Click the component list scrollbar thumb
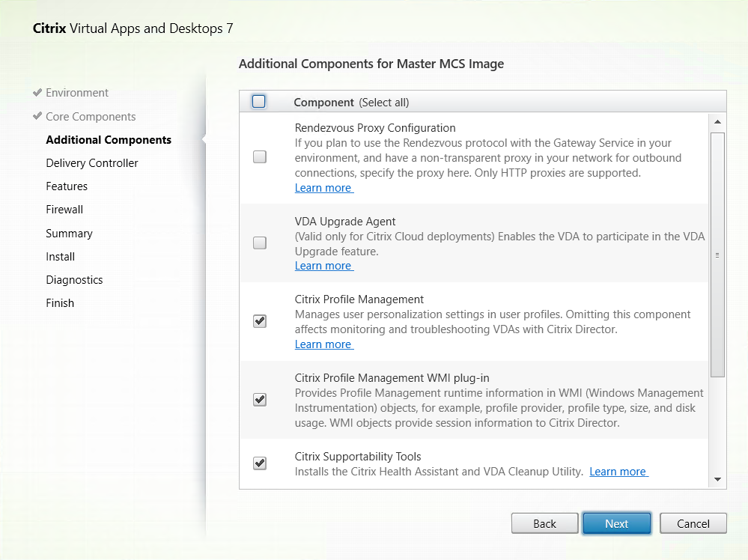 tap(717, 255)
